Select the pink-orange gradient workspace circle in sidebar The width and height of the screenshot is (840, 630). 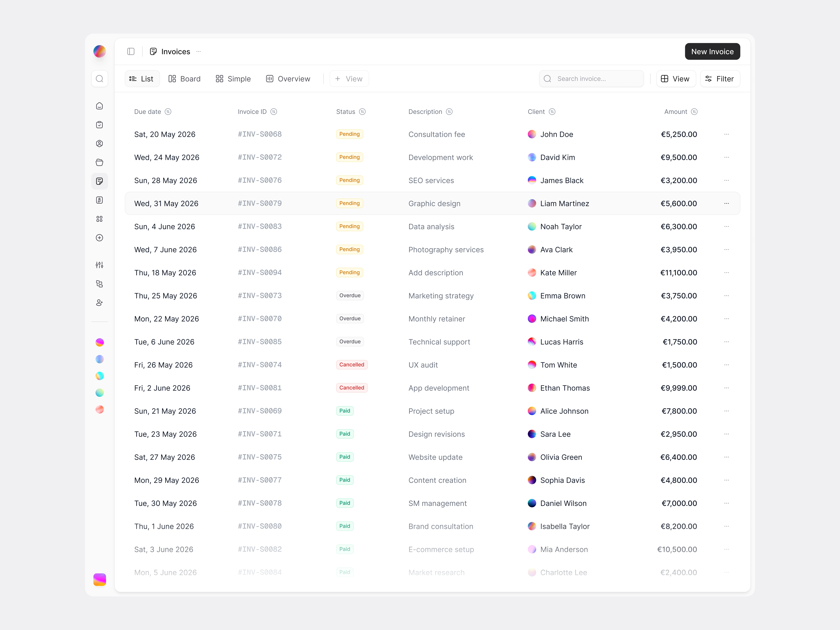(100, 342)
